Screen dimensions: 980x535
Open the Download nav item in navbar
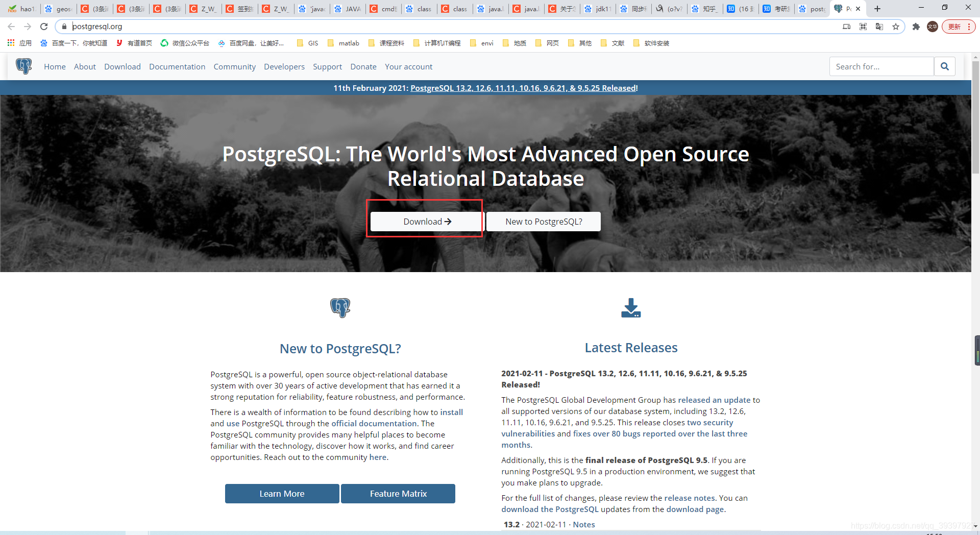(x=122, y=67)
